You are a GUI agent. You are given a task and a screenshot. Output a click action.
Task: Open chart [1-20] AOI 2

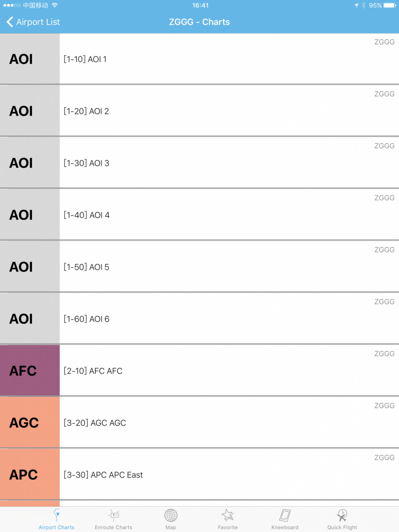tap(199, 111)
